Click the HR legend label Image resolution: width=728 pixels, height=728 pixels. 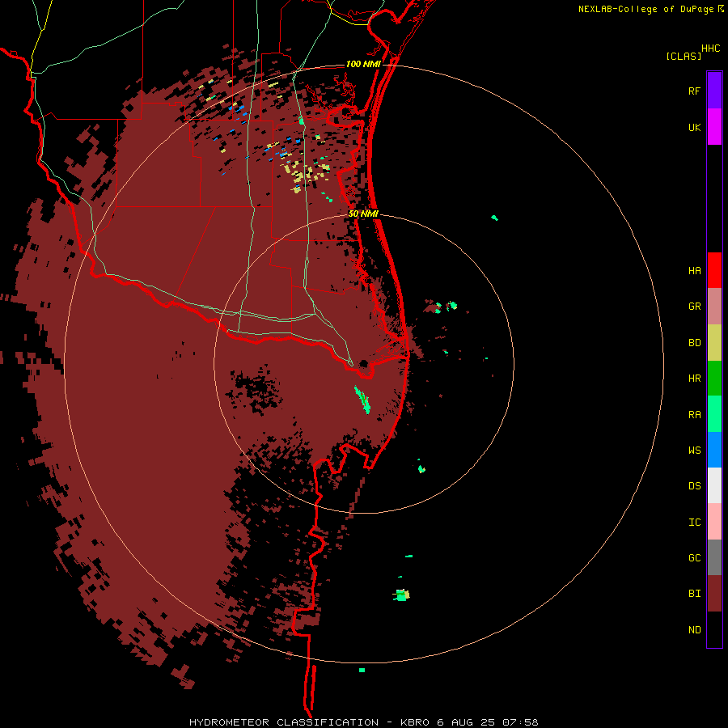click(x=694, y=379)
